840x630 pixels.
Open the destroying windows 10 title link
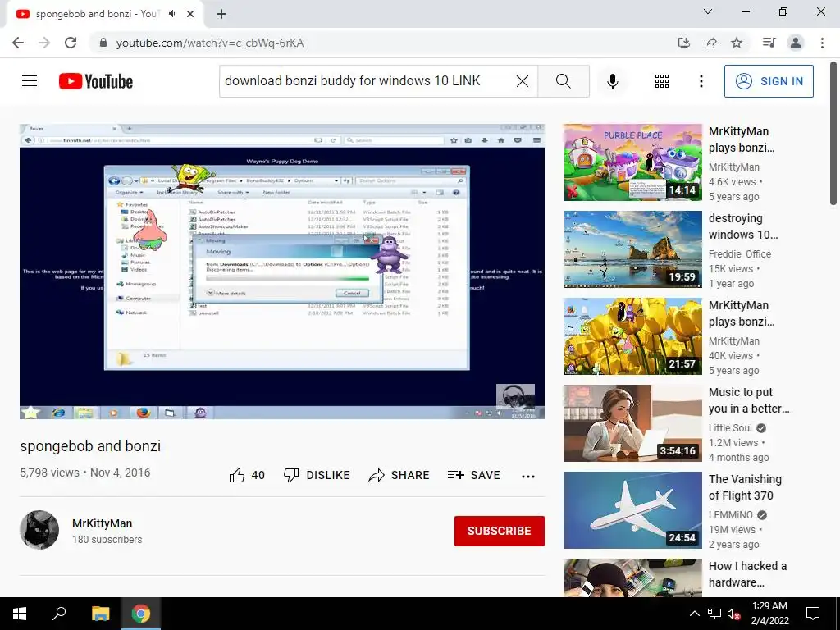[x=743, y=226]
